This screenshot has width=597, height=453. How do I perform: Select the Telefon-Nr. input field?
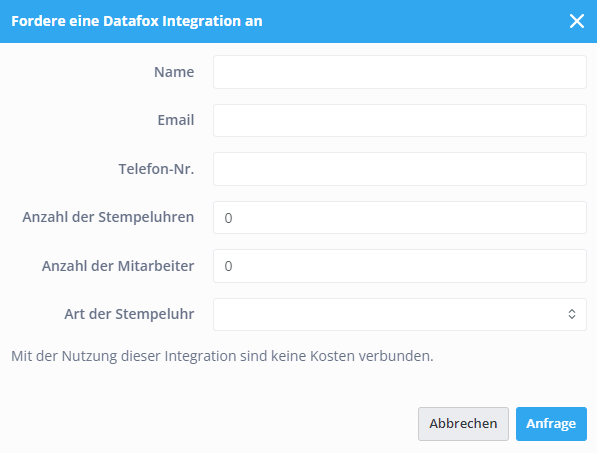[400, 169]
